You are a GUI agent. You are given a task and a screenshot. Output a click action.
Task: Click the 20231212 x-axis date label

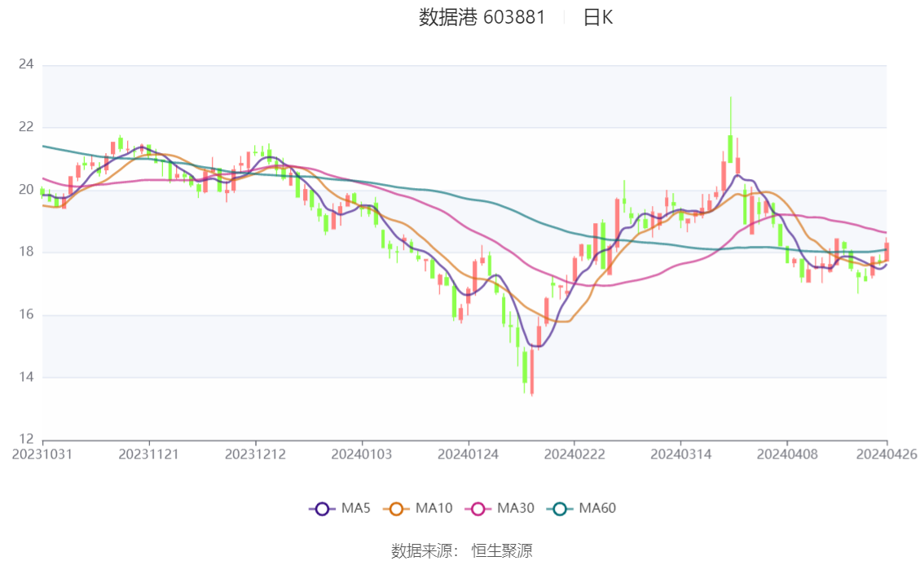255,454
